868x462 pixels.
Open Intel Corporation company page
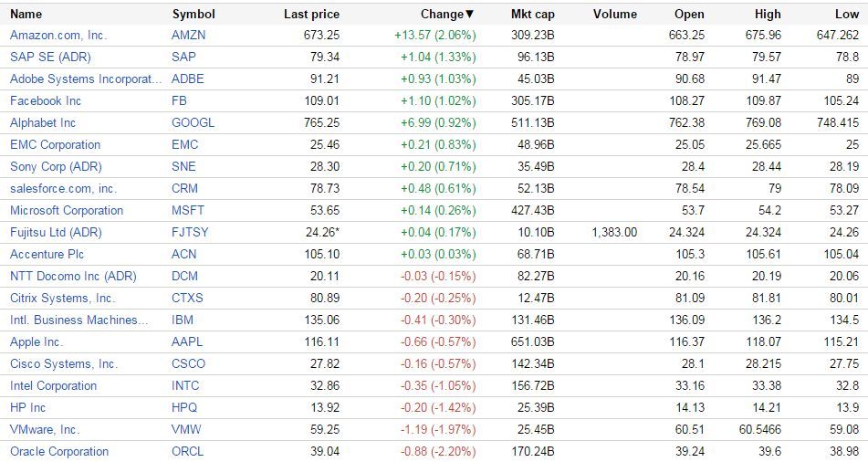click(53, 385)
